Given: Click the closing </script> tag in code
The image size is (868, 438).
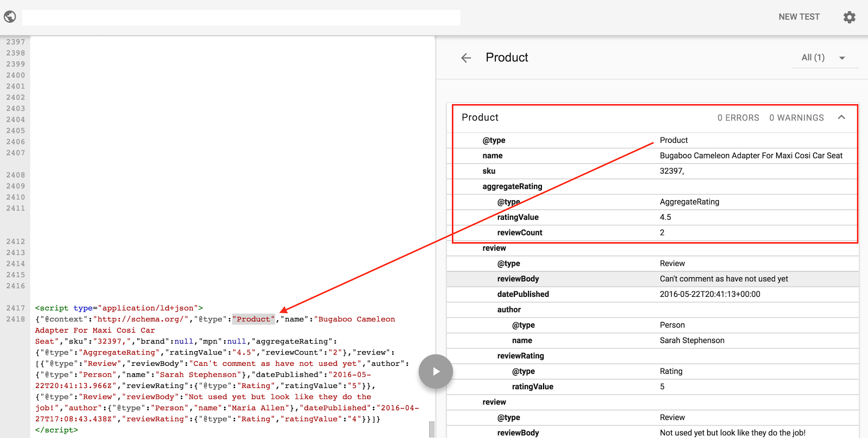Looking at the screenshot, I should click(x=56, y=430).
